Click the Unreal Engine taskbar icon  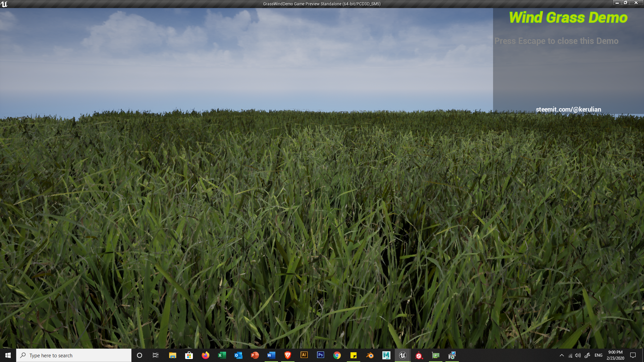pyautogui.click(x=402, y=355)
